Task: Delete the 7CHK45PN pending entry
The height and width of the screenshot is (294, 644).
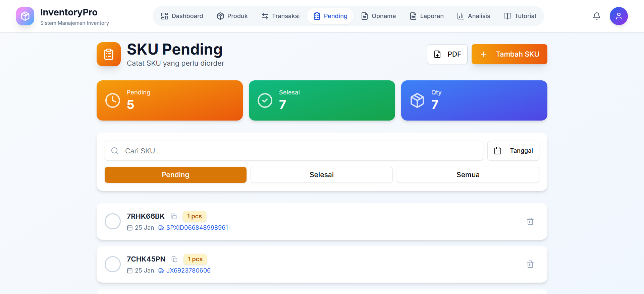Action: tap(530, 264)
